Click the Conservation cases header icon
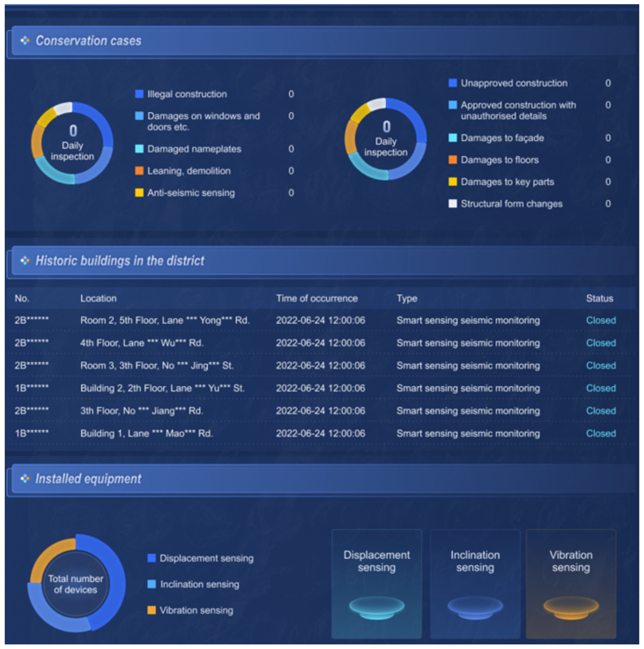Image resolution: width=644 pixels, height=649 pixels. [25, 41]
